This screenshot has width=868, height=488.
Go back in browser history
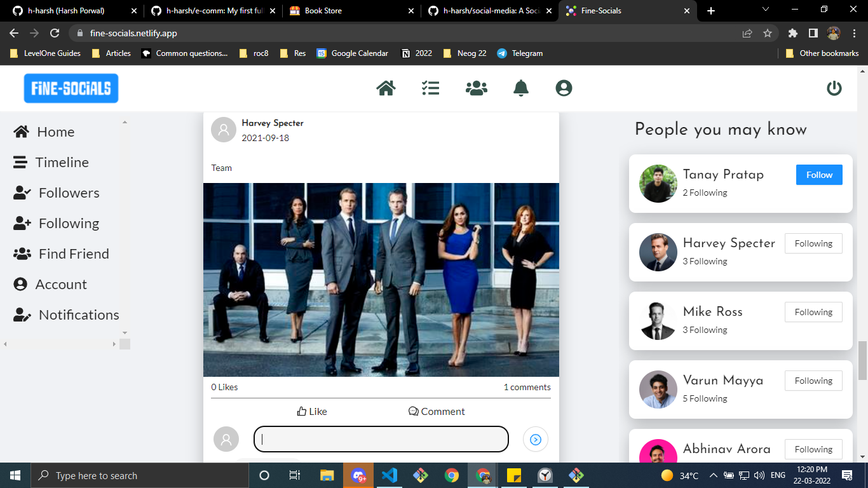[x=14, y=33]
